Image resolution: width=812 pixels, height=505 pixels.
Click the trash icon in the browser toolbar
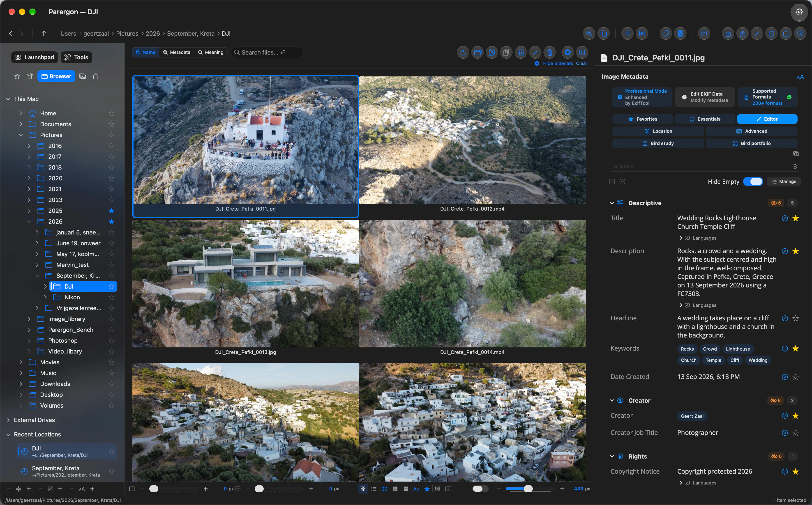tap(550, 53)
